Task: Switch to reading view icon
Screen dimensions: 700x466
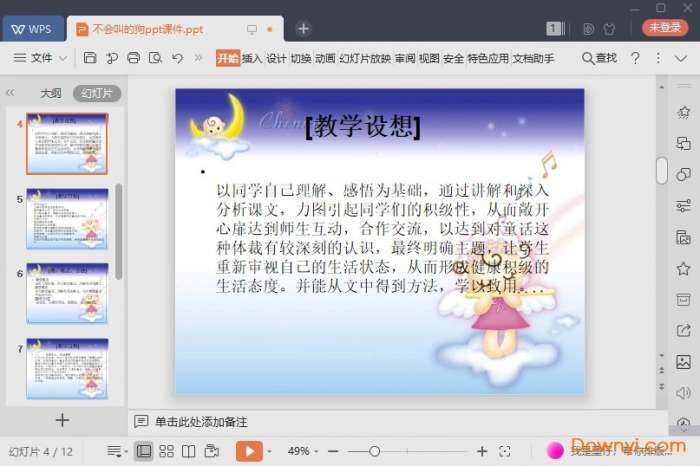Action: [x=188, y=451]
